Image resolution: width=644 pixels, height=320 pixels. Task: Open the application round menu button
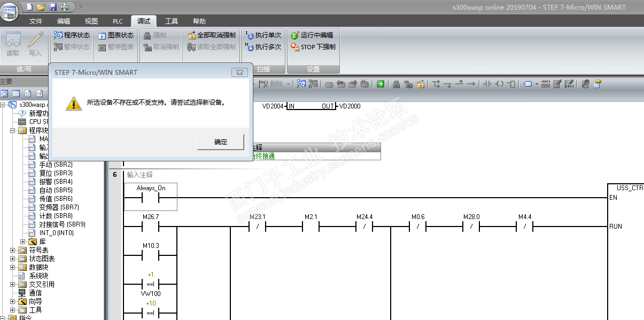pyautogui.click(x=10, y=13)
